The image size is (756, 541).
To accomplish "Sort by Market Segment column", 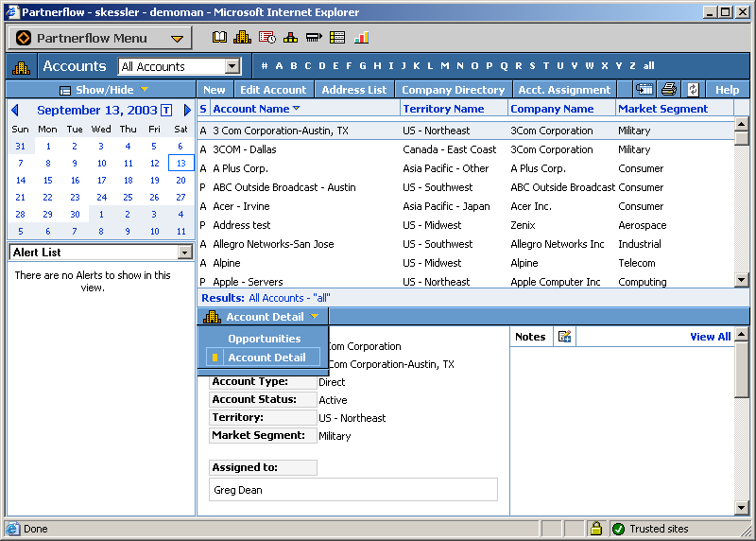I will click(663, 109).
